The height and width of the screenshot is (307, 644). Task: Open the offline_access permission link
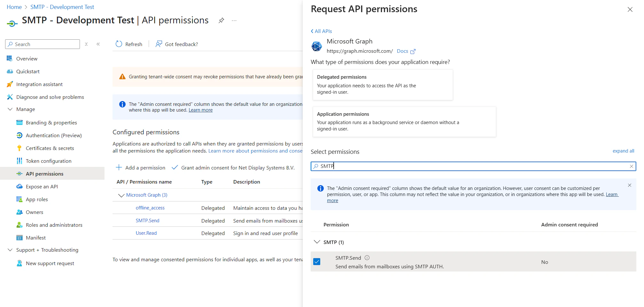tap(150, 208)
